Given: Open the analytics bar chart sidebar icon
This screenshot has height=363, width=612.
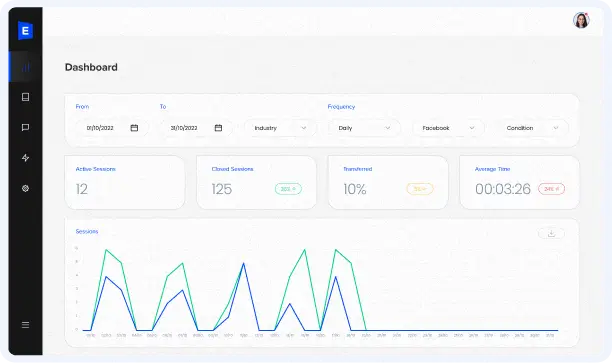Looking at the screenshot, I should pos(26,67).
